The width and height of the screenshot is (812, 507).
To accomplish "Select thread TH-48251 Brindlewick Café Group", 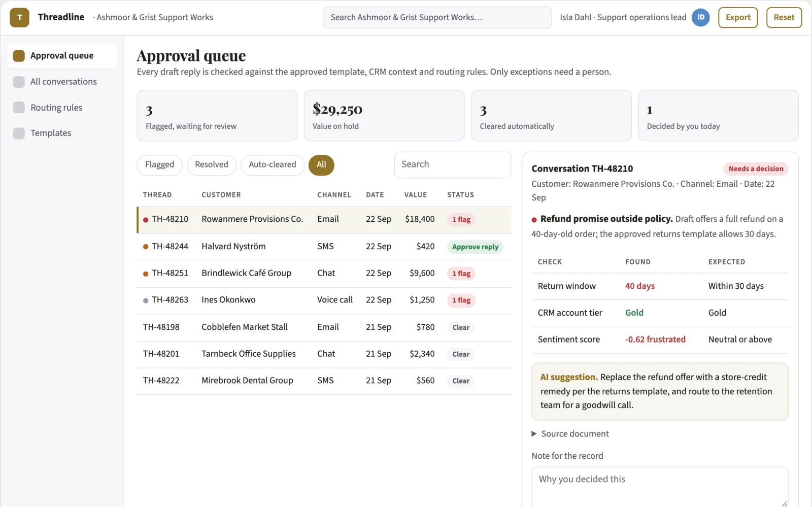I will (324, 273).
